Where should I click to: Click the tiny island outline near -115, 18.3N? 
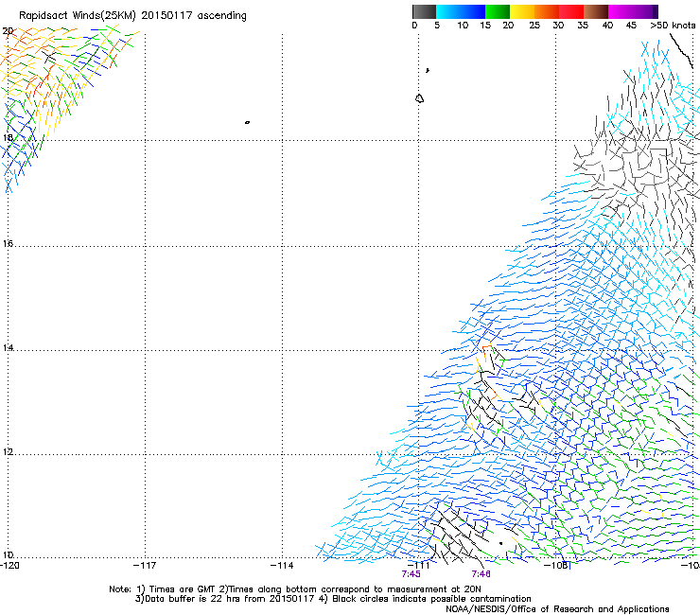coord(247,122)
